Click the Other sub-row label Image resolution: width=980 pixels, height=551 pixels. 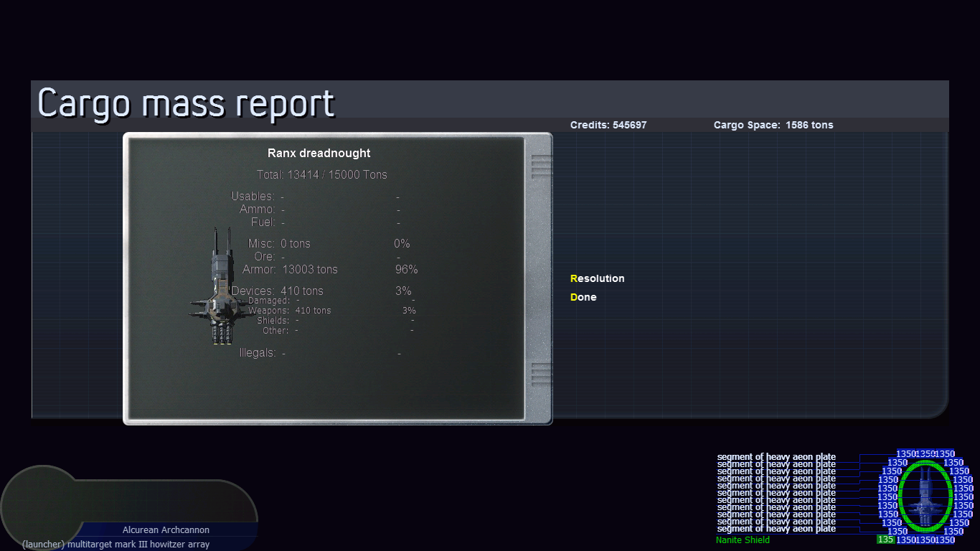(276, 331)
